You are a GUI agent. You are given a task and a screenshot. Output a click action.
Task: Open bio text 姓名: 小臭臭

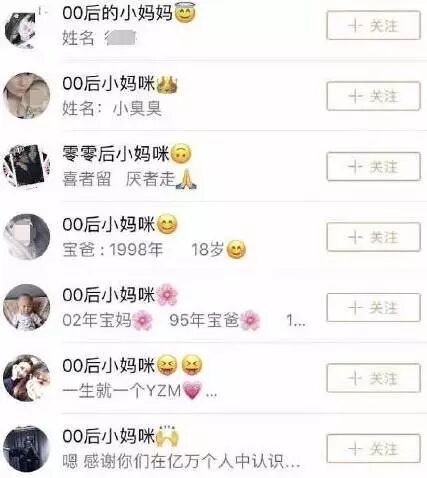(112, 109)
